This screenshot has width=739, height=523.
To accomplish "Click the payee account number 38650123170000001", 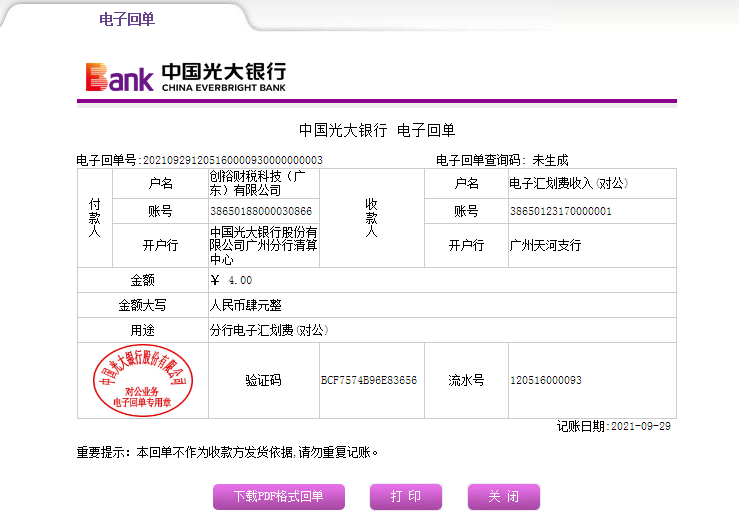I will [x=560, y=211].
